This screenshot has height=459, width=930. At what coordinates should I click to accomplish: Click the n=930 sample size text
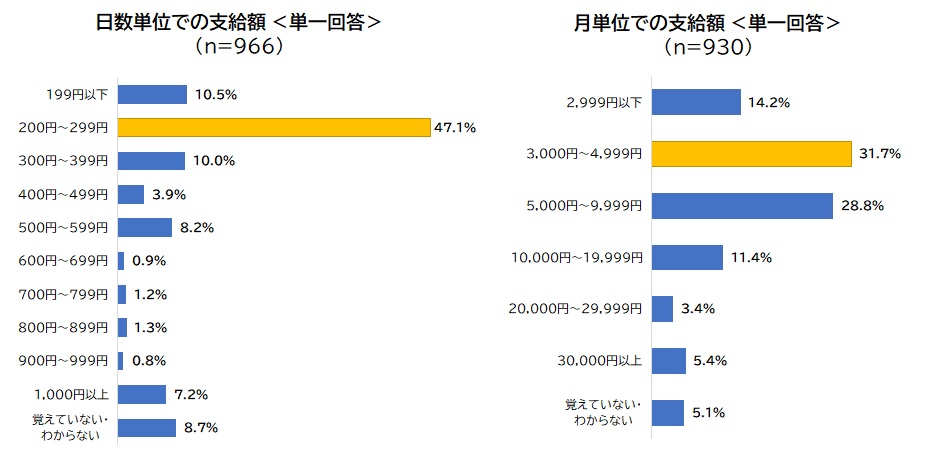pyautogui.click(x=707, y=46)
